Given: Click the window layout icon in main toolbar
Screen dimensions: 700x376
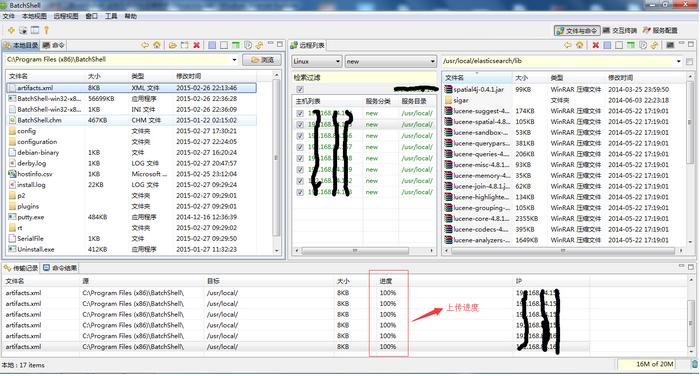Looking at the screenshot, I should [x=35, y=30].
